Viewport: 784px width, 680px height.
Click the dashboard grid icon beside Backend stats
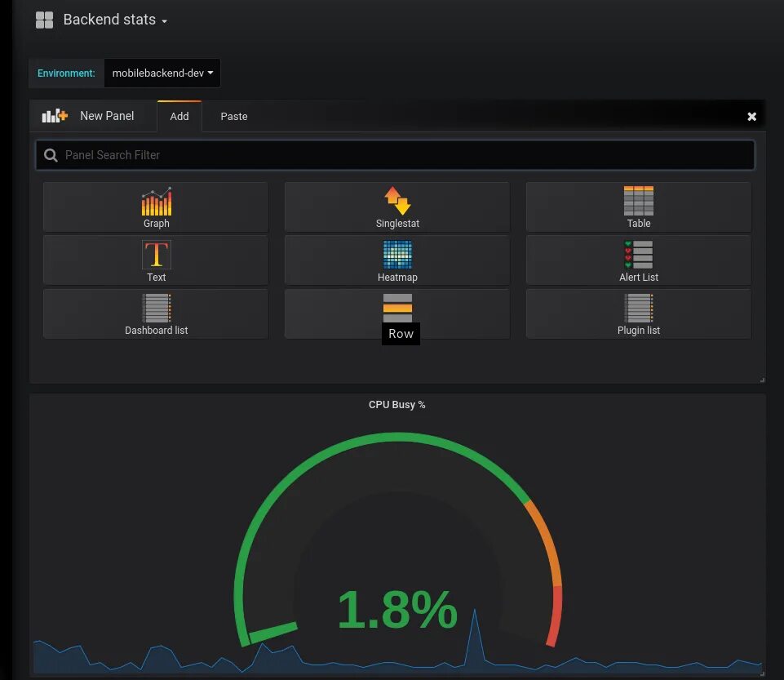[x=45, y=20]
